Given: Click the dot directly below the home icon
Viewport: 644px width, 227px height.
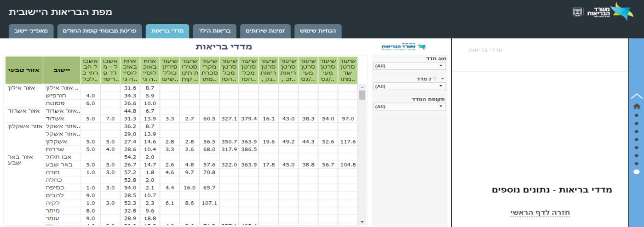Looking at the screenshot, I should pos(637,115).
